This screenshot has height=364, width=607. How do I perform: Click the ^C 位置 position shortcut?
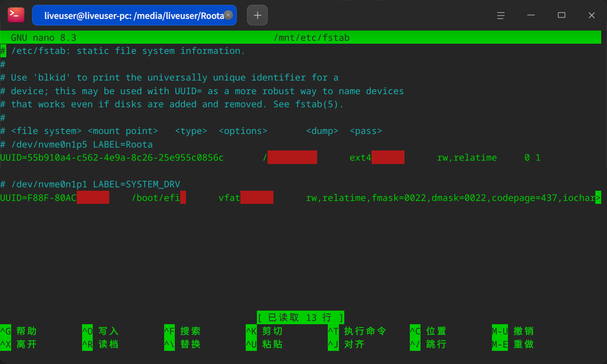pos(429,331)
